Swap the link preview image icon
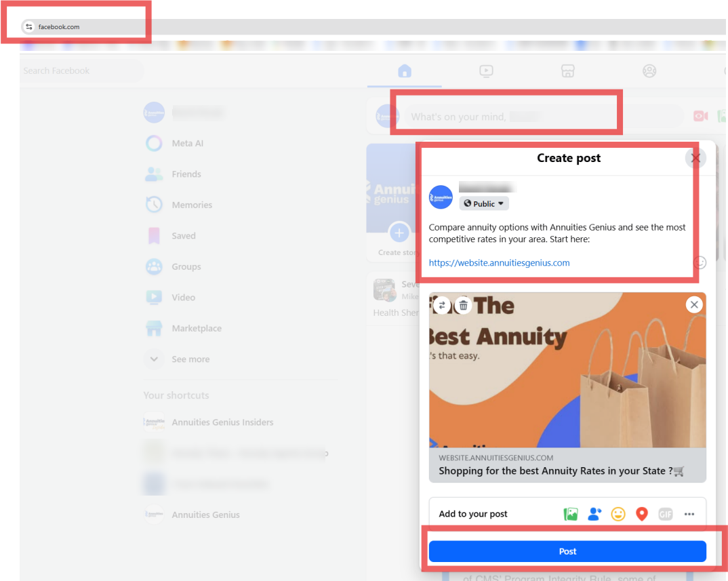 [x=442, y=306]
